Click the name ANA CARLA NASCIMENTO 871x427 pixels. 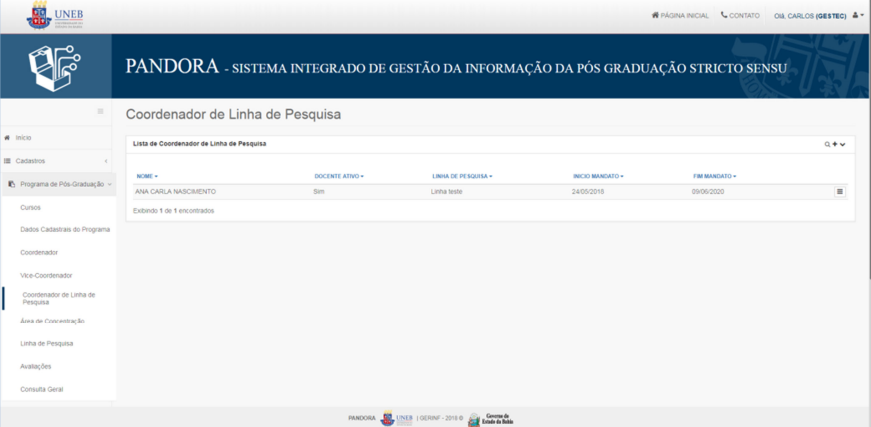176,192
